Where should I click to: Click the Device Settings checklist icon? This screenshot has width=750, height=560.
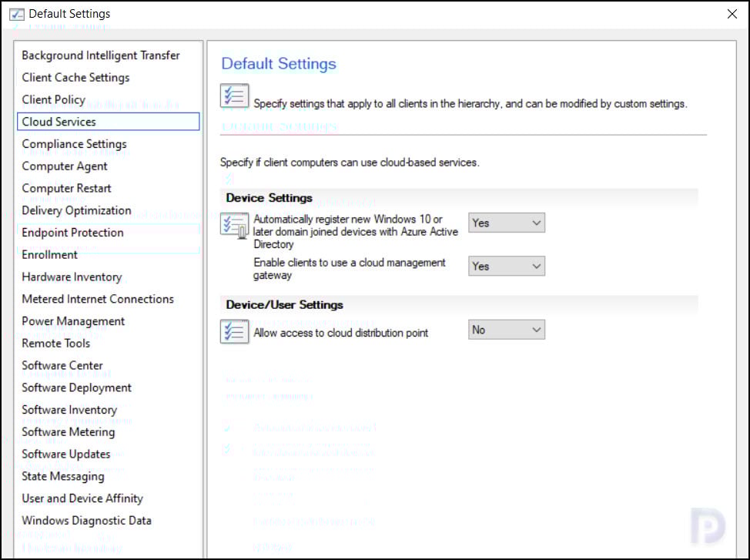pos(234,226)
